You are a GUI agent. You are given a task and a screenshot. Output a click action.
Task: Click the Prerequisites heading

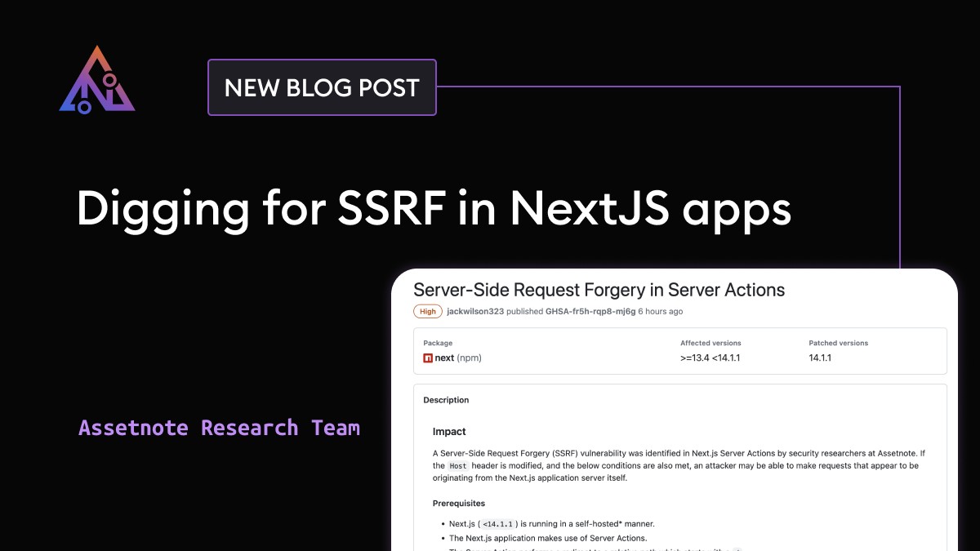(458, 503)
